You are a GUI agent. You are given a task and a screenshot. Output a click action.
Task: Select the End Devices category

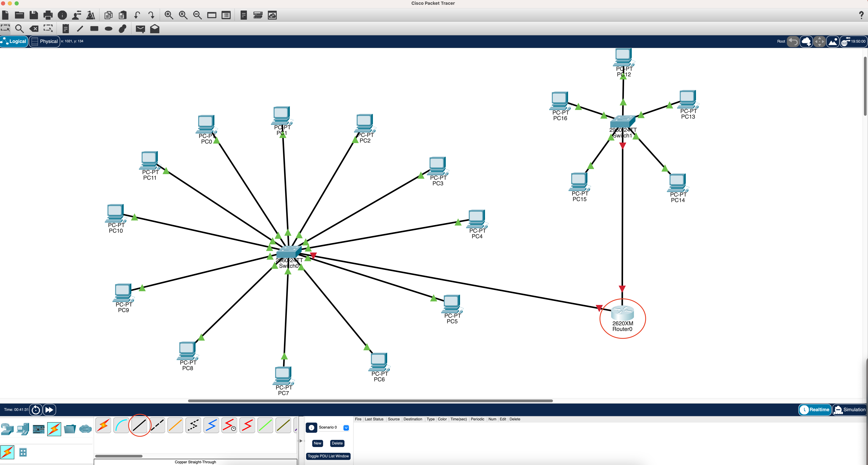click(x=23, y=429)
